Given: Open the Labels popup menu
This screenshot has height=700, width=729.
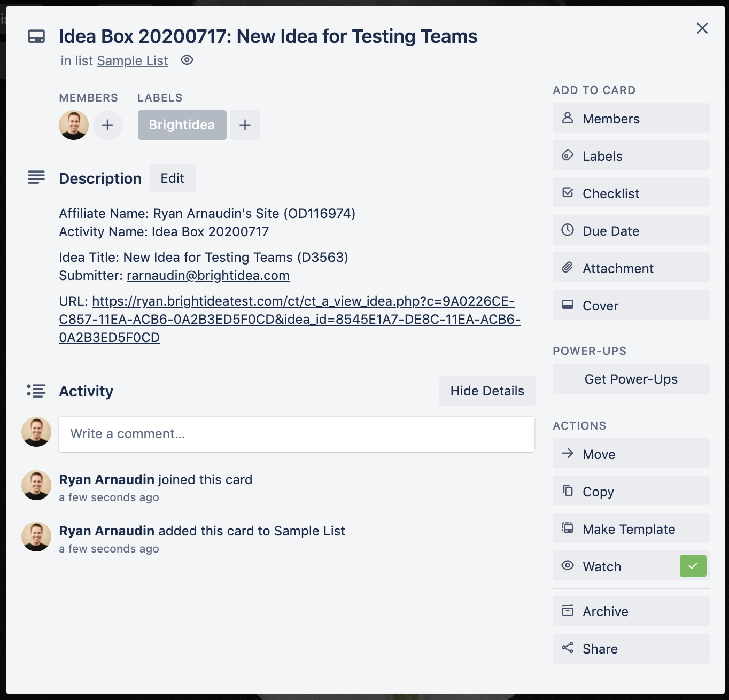Looking at the screenshot, I should coord(631,156).
